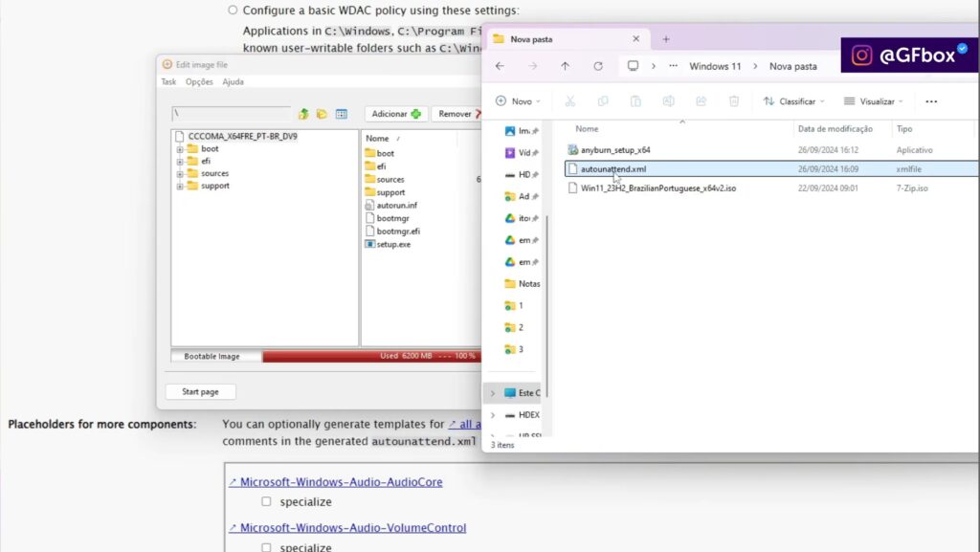The height and width of the screenshot is (552, 980).
Task: Click the Copy icon in Explorer toolbar
Action: click(x=603, y=101)
